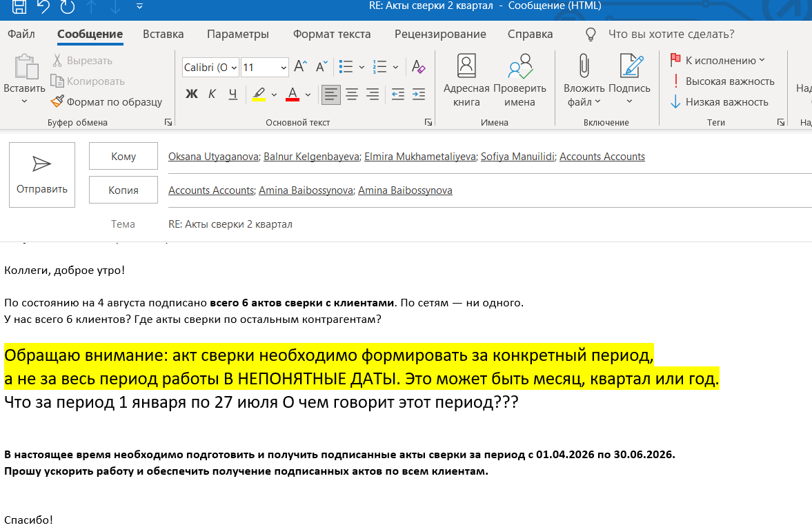Viewport: 812px width, 532px height.
Task: Click Проверить имена icon
Action: pyautogui.click(x=519, y=80)
